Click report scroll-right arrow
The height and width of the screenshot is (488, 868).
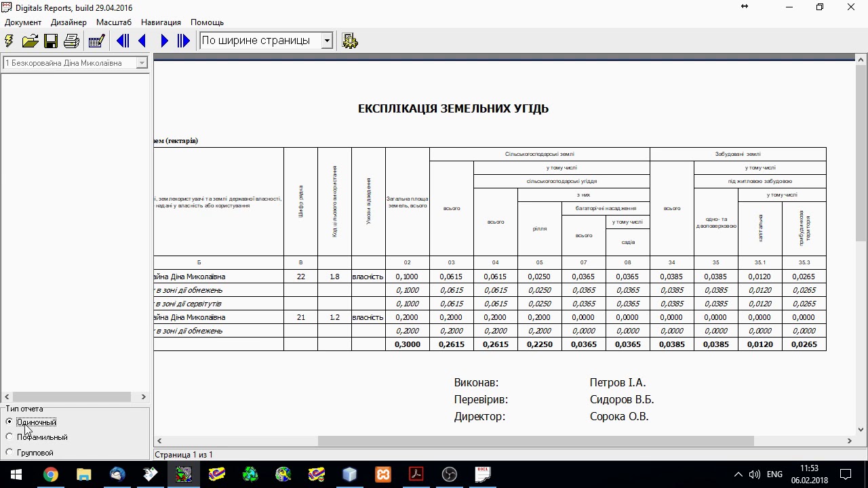click(x=849, y=441)
